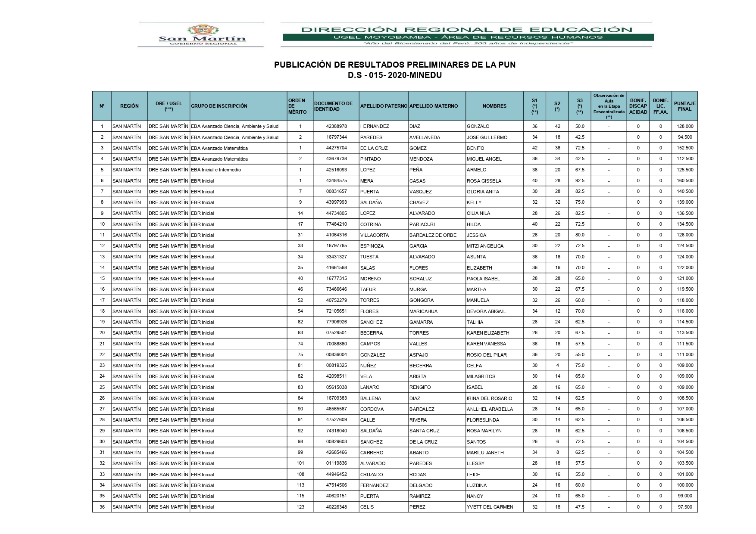Viewport: 756px width, 534px height.
Task: Click the name 'DEVORA ABIGAIL'
Action: click(486, 311)
